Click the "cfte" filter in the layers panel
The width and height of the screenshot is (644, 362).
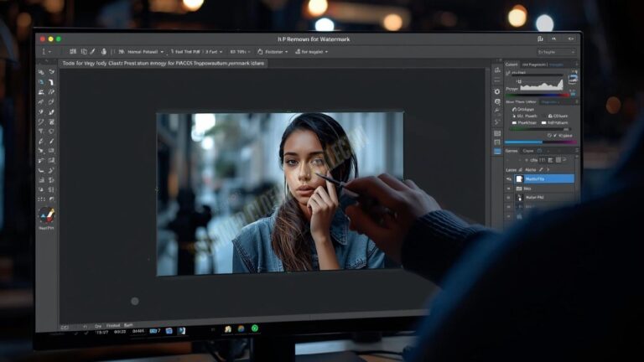(533, 160)
